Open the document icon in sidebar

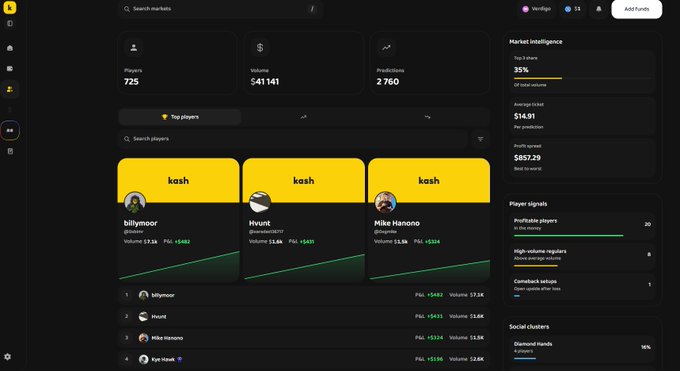(x=10, y=151)
